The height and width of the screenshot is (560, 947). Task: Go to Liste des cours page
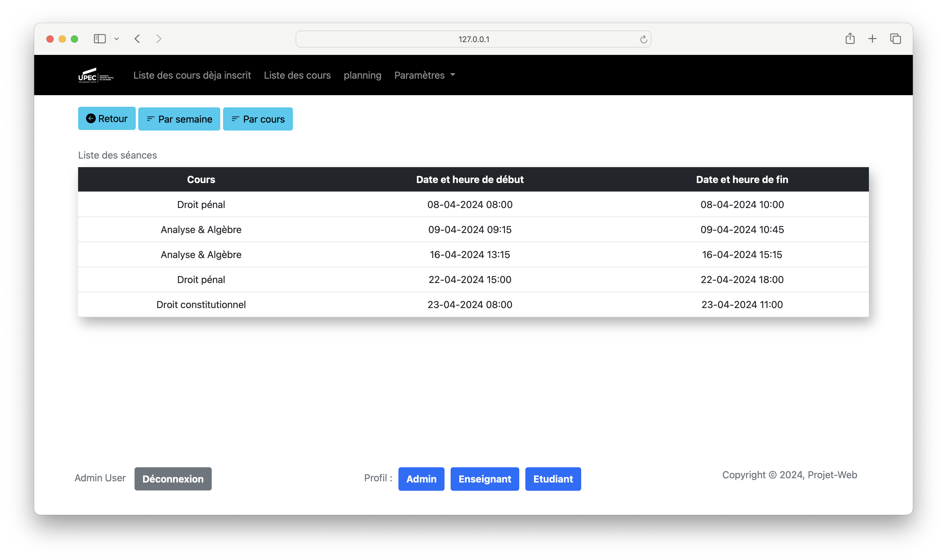click(x=297, y=75)
